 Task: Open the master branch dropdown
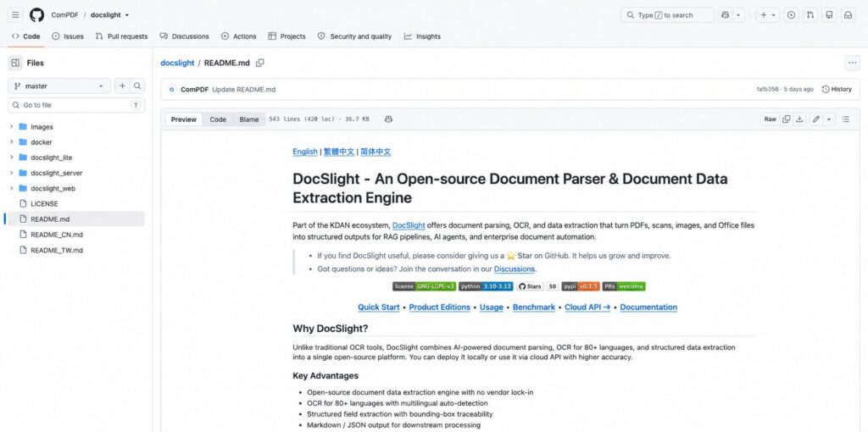pos(59,86)
